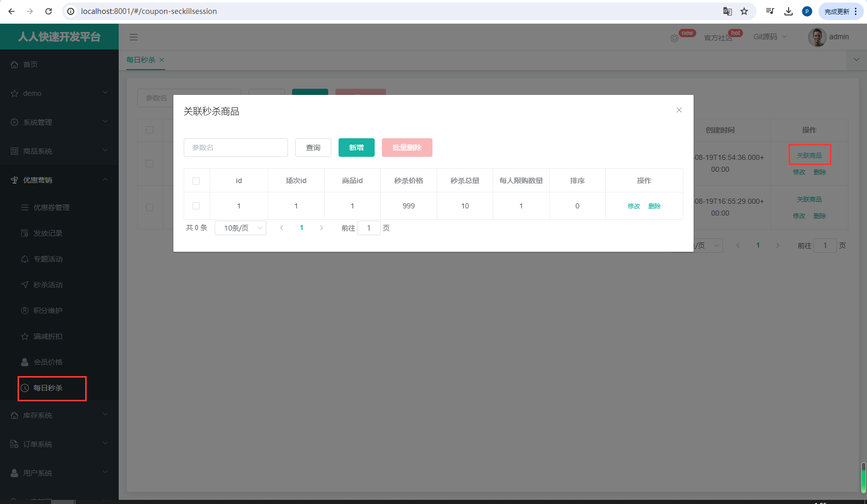Click 关联商品 in the first background row

[x=809, y=155]
